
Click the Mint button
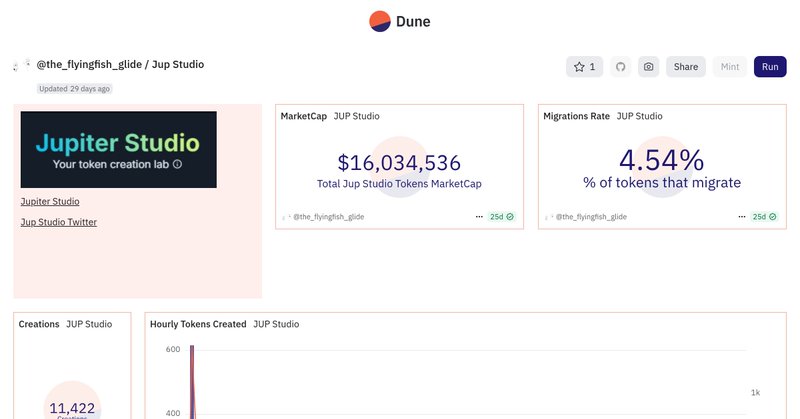click(730, 67)
